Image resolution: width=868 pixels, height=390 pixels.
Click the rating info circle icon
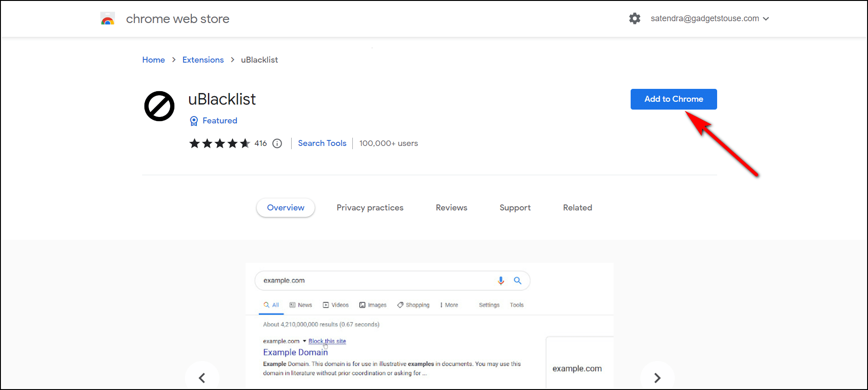click(x=277, y=144)
